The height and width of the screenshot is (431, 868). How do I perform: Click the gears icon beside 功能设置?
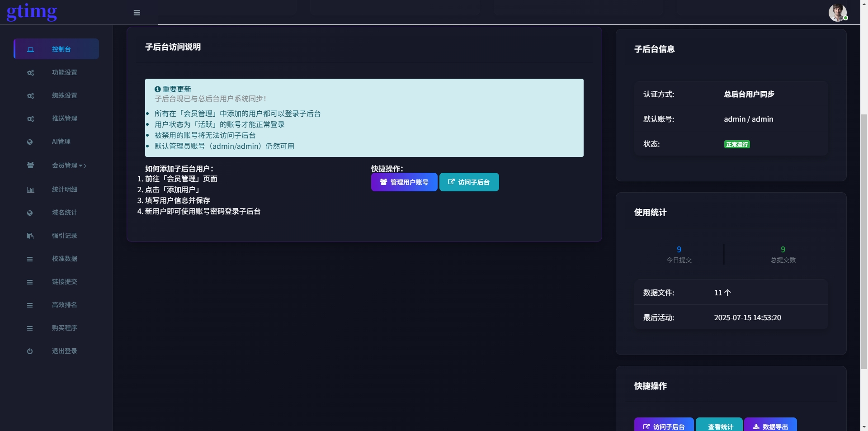click(x=30, y=73)
